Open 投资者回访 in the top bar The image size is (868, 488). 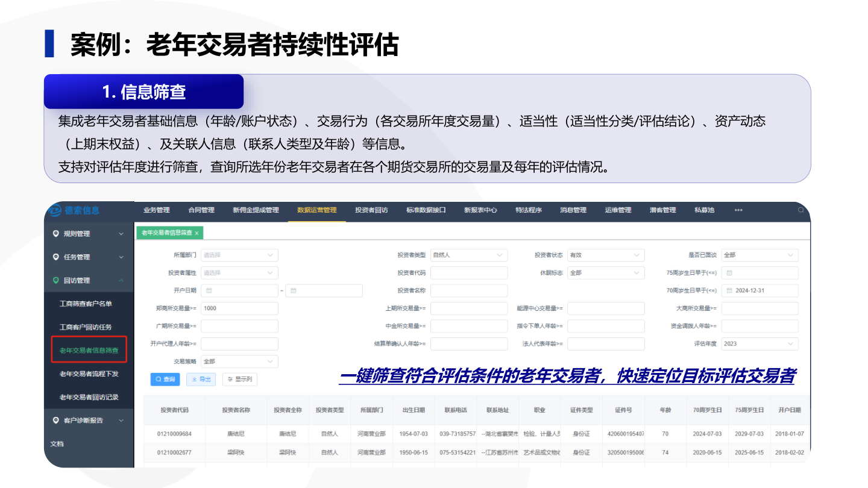click(x=371, y=210)
